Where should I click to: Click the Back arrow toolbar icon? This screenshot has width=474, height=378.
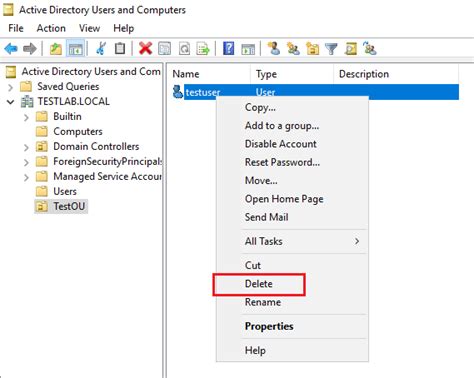point(11,49)
